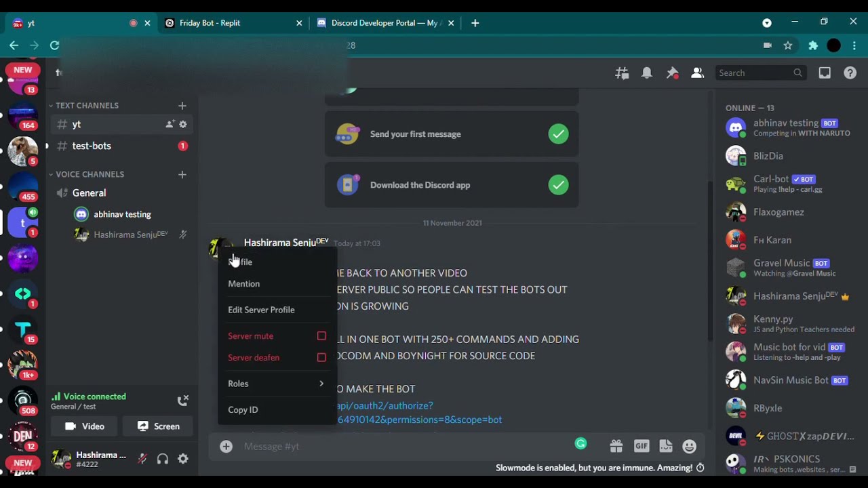Close the yt browser tab
This screenshot has width=868, height=488.
[x=147, y=23]
